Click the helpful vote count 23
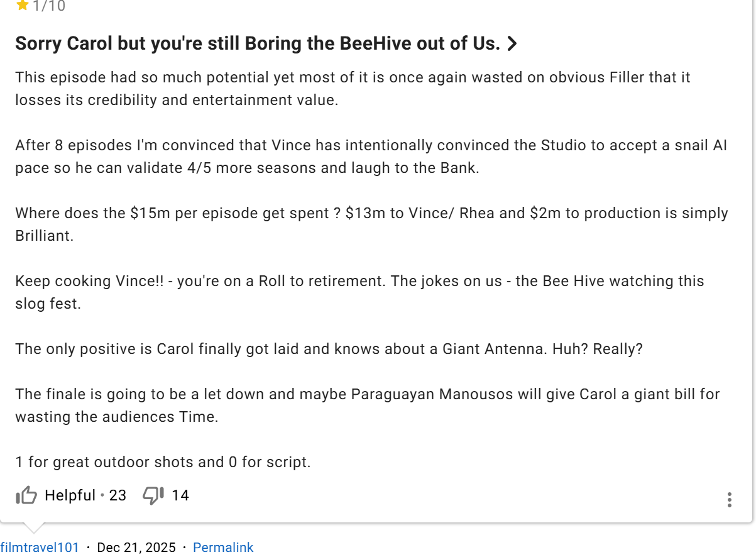 point(118,495)
